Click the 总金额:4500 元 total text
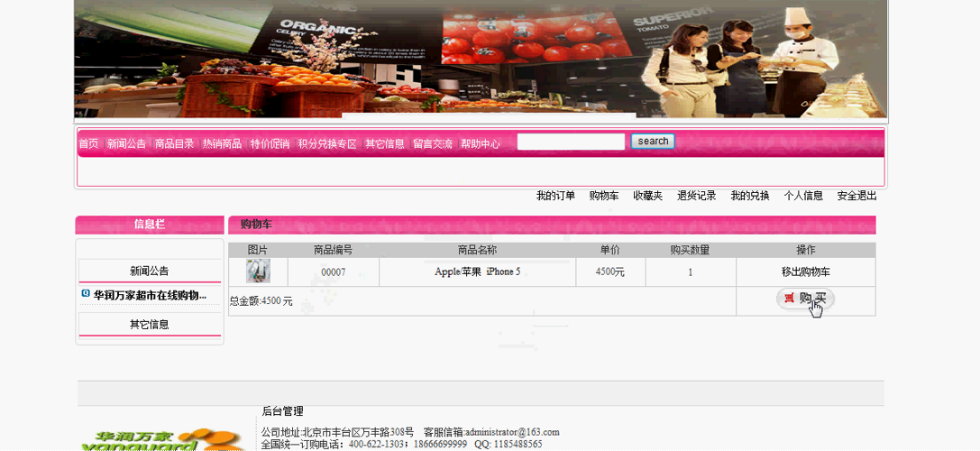This screenshot has height=451, width=980. pyautogui.click(x=261, y=301)
